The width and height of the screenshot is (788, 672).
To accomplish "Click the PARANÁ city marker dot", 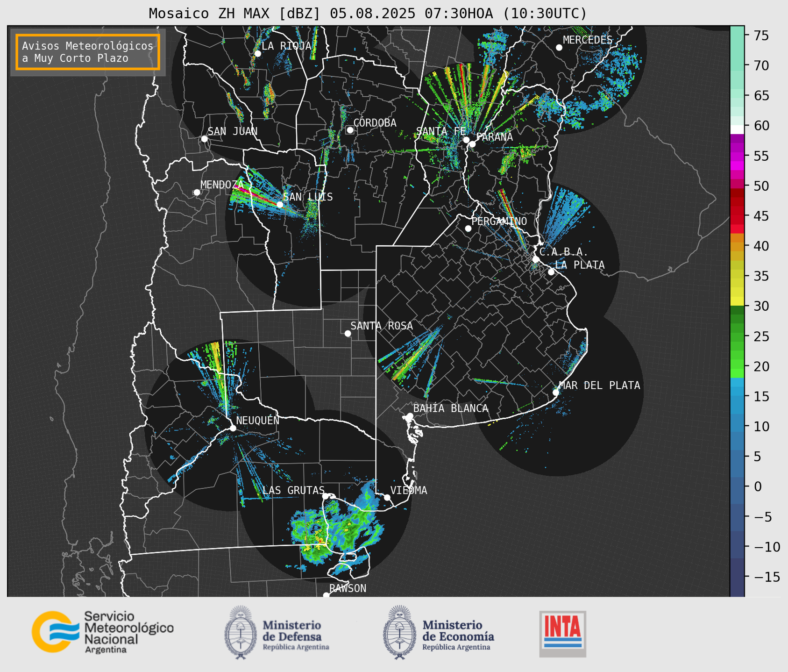I will pos(472,144).
